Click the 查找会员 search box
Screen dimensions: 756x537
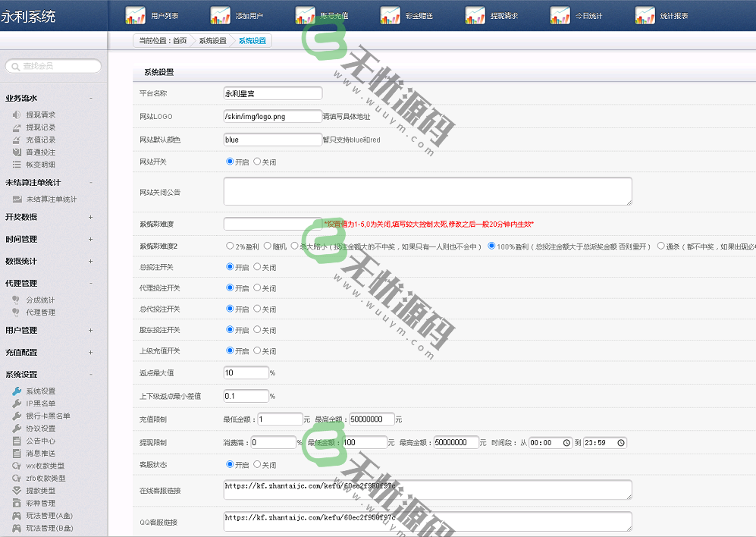pos(53,66)
